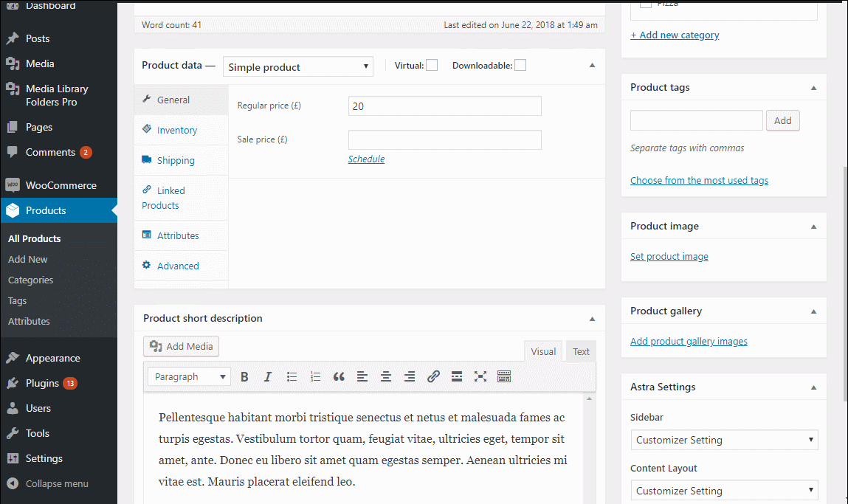Align text left in editor
Viewport: 848px width, 504px height.
tap(362, 377)
